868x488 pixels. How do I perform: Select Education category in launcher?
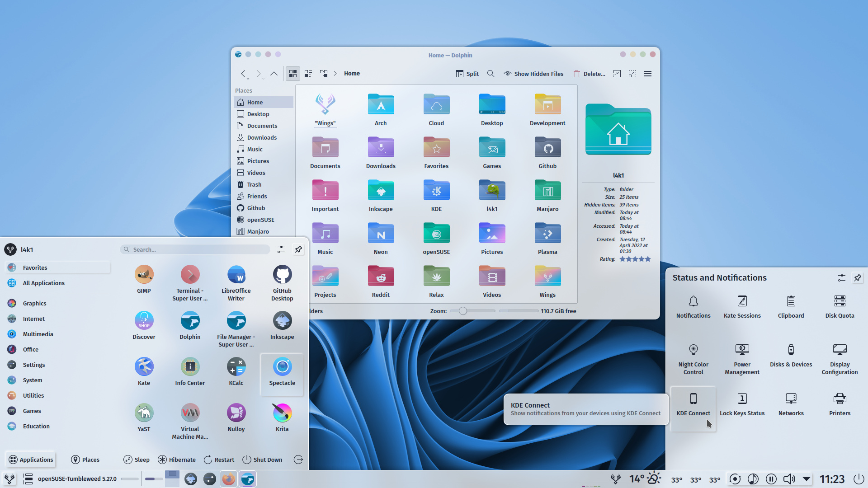coord(57,426)
